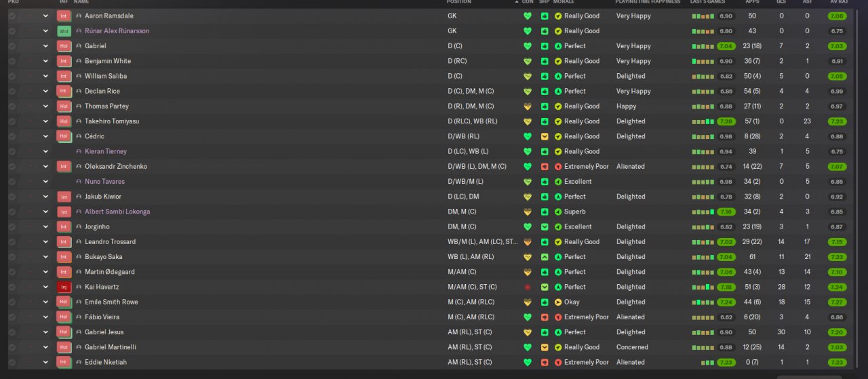Click the profile icon beside Jorginho
This screenshot has height=379, width=868.
tap(79, 227)
